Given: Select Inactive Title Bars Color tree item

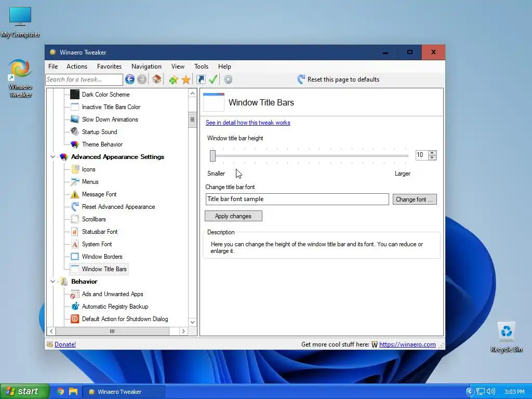Looking at the screenshot, I should point(111,107).
